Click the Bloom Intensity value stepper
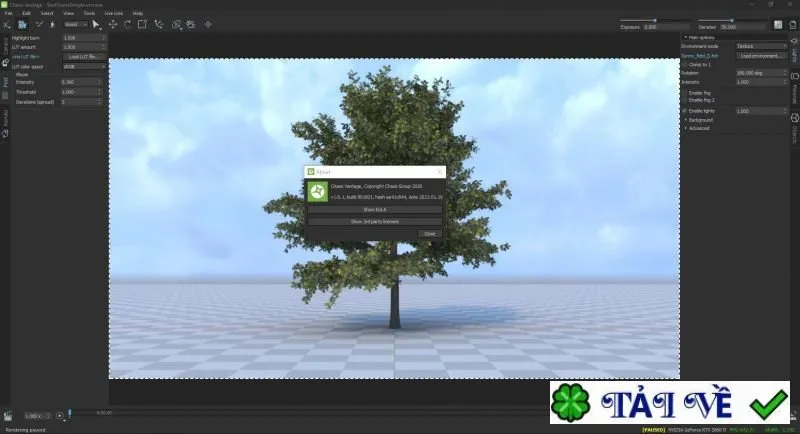The height and width of the screenshot is (434, 800). click(x=100, y=82)
